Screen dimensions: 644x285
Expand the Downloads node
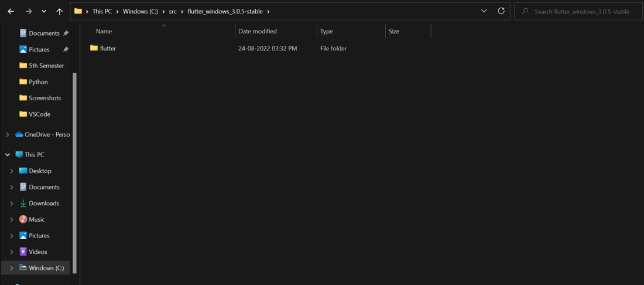(12, 203)
